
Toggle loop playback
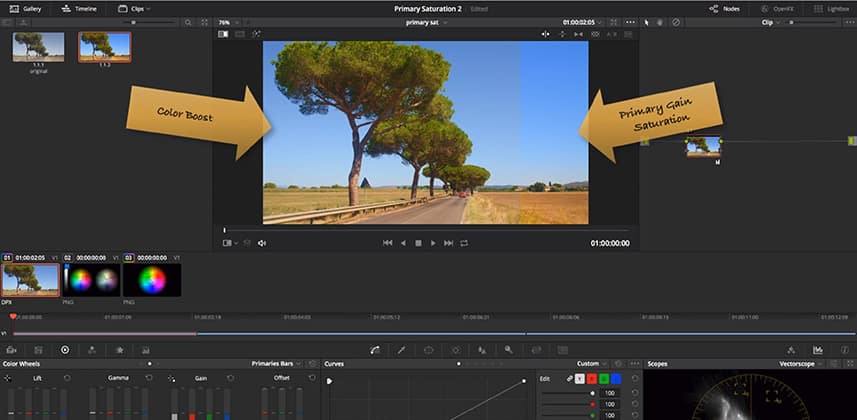coord(464,243)
